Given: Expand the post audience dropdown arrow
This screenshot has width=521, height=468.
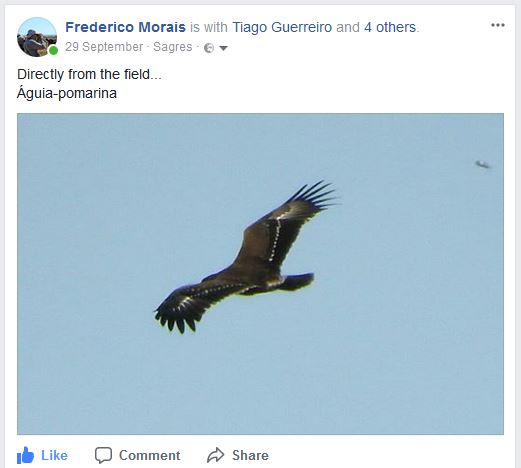Looking at the screenshot, I should coord(224,48).
